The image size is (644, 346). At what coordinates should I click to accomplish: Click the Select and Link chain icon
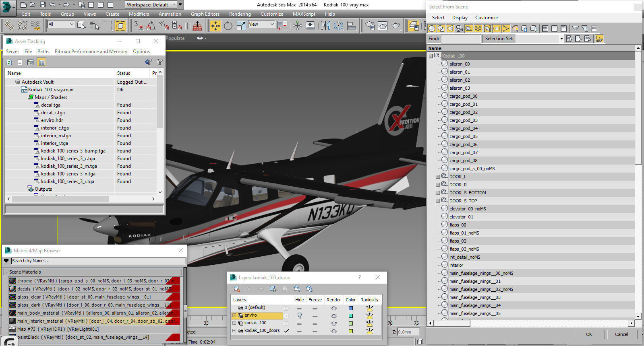9,26
